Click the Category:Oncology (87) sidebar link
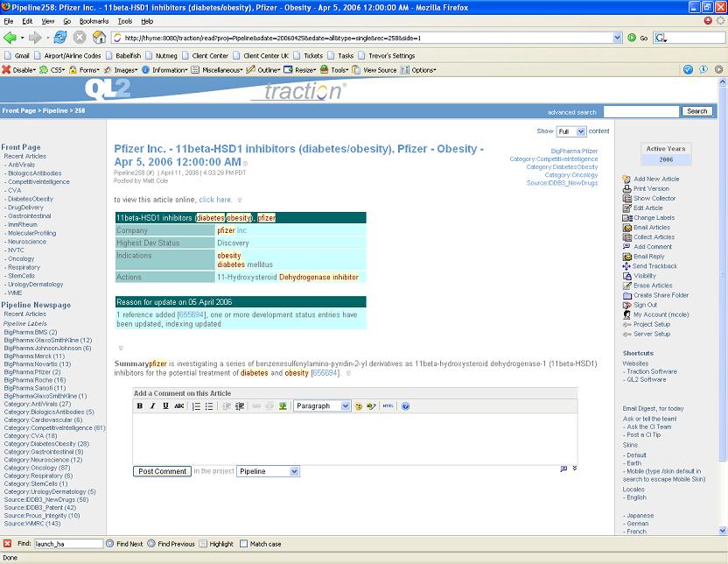 coord(37,468)
